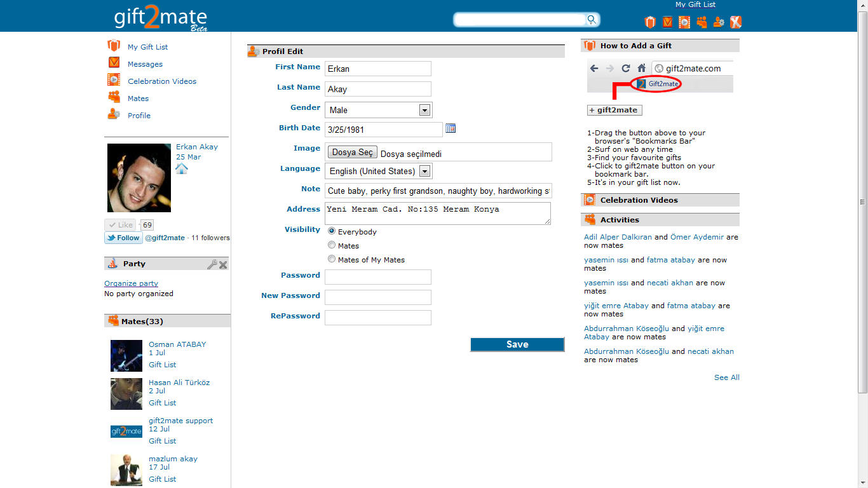Image resolution: width=868 pixels, height=488 pixels.
Task: Open Ömer Aydemir activity link
Action: (x=697, y=237)
